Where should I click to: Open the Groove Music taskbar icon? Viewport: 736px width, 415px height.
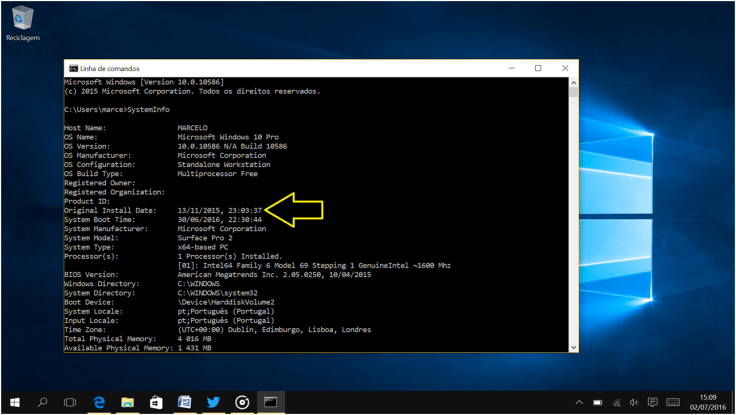click(x=241, y=402)
